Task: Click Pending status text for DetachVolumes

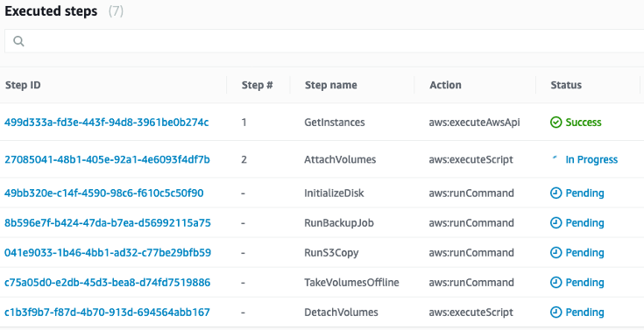Action: point(585,312)
